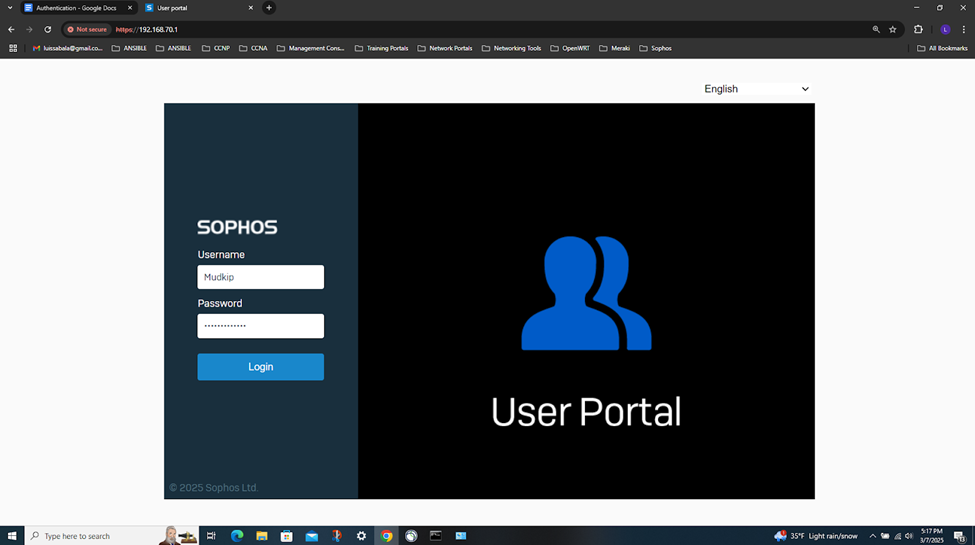
Task: Open the All Bookmarks folder
Action: (942, 48)
